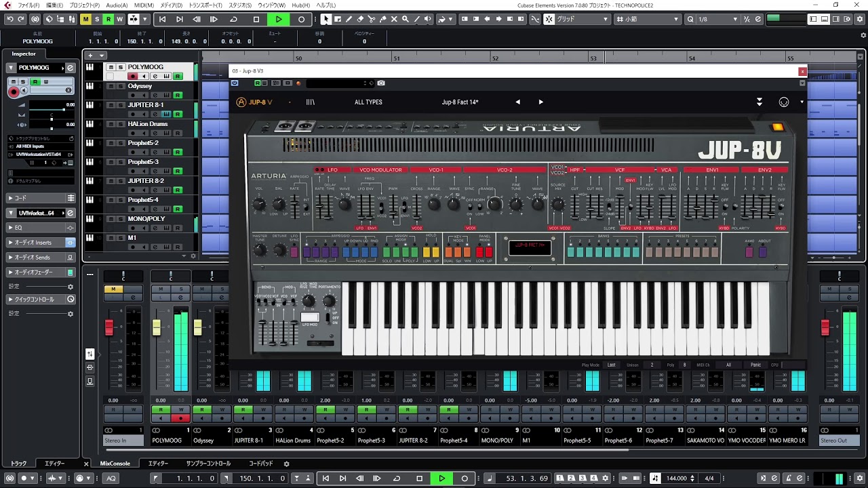Click the Add Track plus button

(91, 56)
